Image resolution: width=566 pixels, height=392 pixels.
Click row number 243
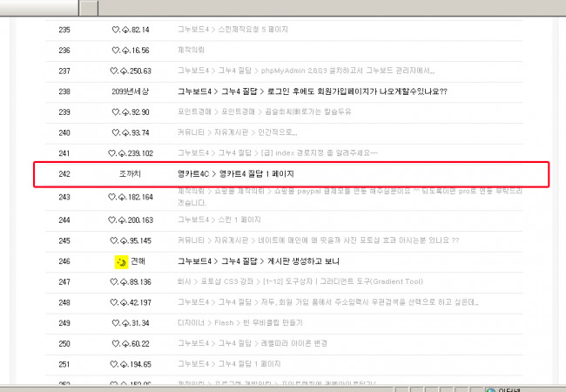[64, 197]
